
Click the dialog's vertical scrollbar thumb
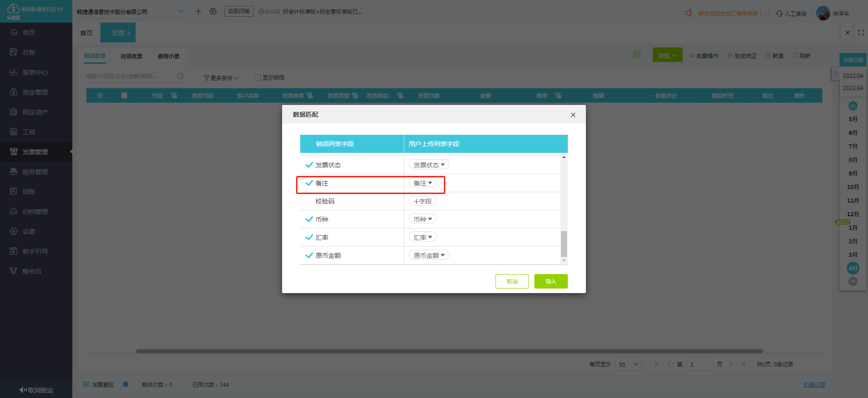564,244
